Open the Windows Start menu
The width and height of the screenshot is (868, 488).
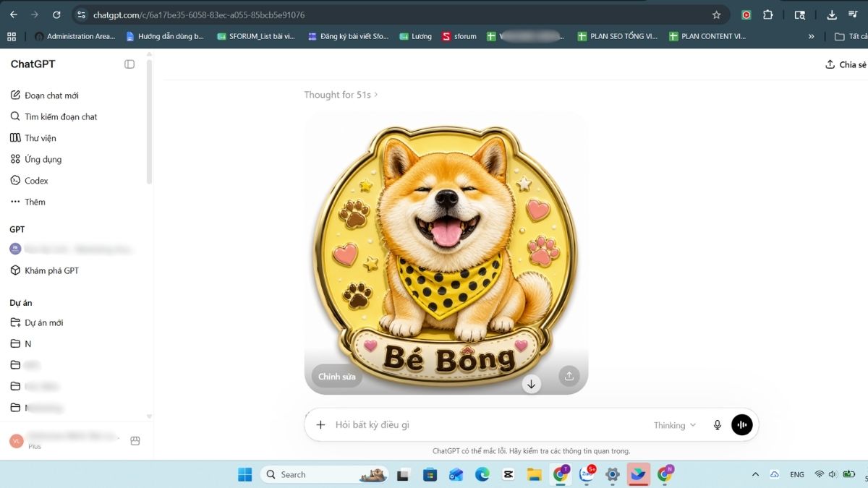pos(245,474)
